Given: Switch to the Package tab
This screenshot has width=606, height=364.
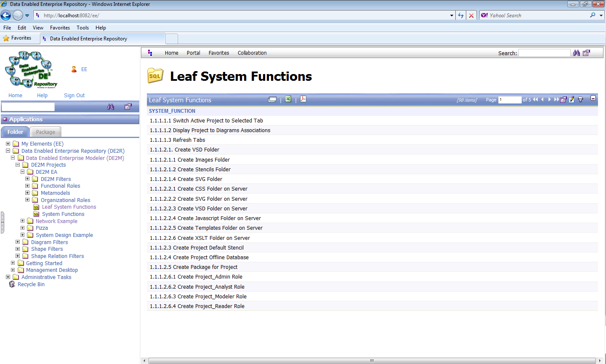Looking at the screenshot, I should pyautogui.click(x=45, y=132).
